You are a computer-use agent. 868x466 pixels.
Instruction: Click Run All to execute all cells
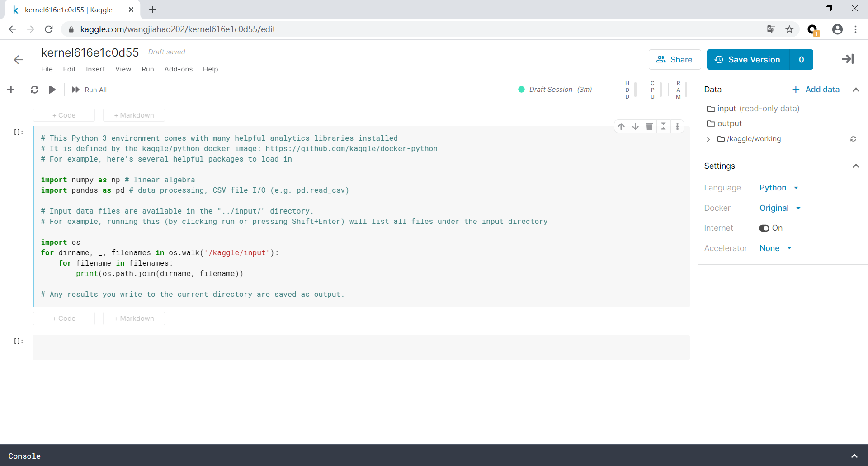[89, 90]
